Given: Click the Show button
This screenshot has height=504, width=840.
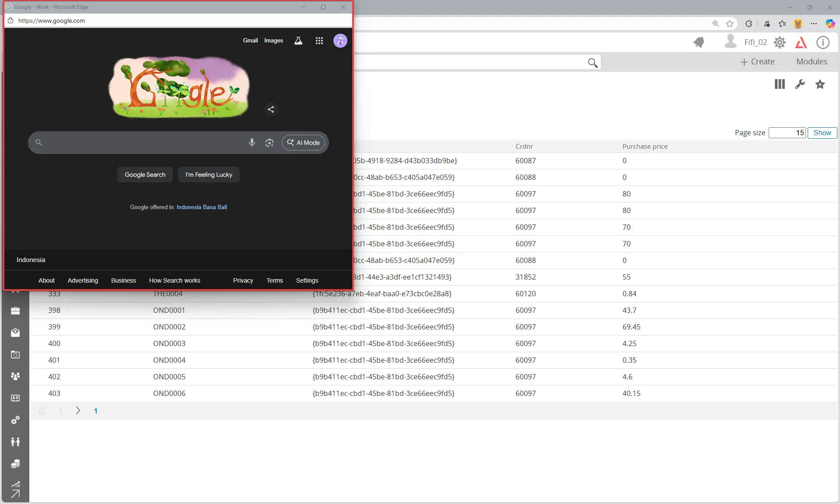Looking at the screenshot, I should point(822,133).
